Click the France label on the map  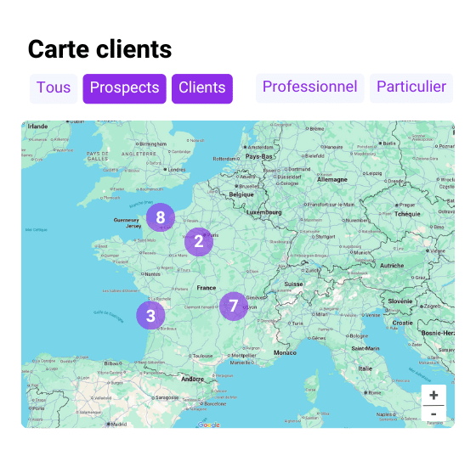(206, 288)
